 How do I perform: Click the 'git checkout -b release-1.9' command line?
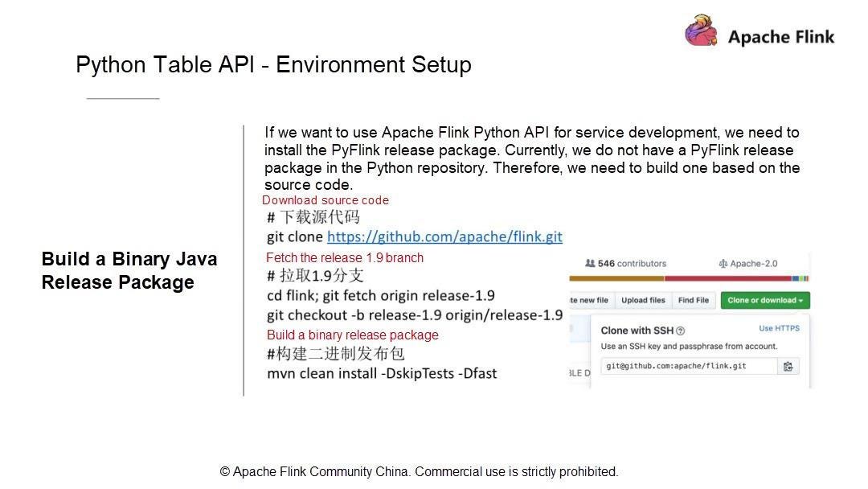[x=415, y=315]
